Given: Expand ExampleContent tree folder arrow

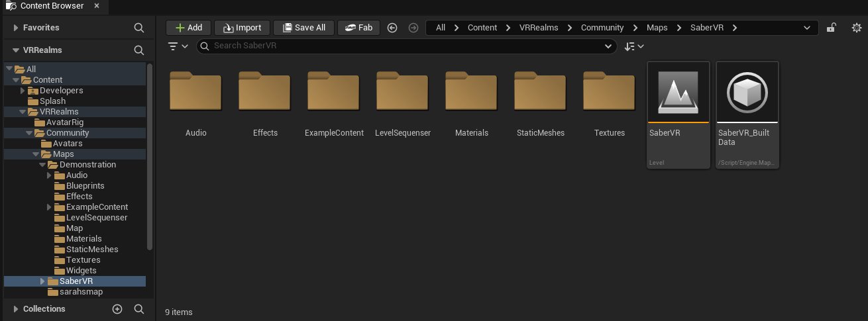Looking at the screenshot, I should tap(49, 206).
